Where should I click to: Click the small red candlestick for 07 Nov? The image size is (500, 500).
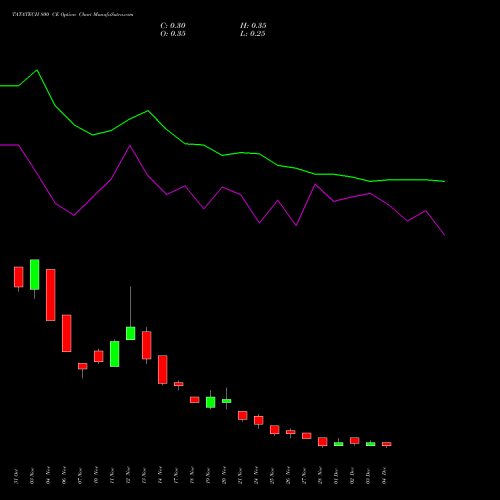tap(83, 366)
